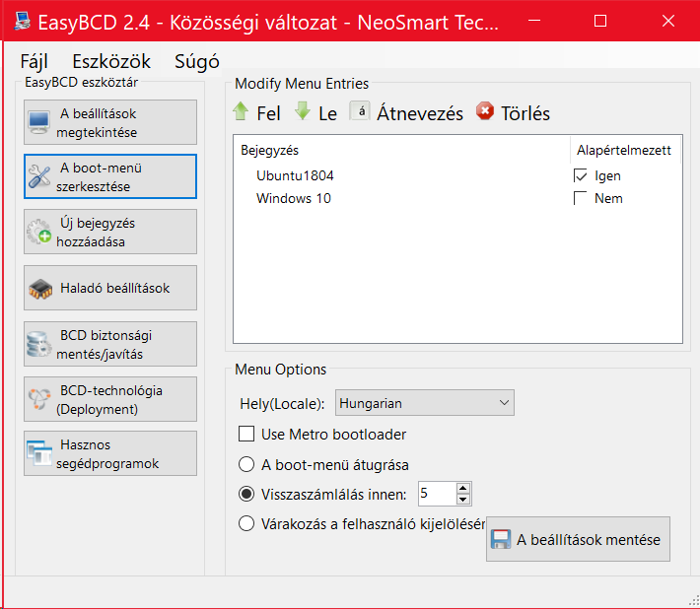Image resolution: width=700 pixels, height=609 pixels.
Task: Open the Hely(Locale) Hungarian dropdown
Action: point(425,403)
